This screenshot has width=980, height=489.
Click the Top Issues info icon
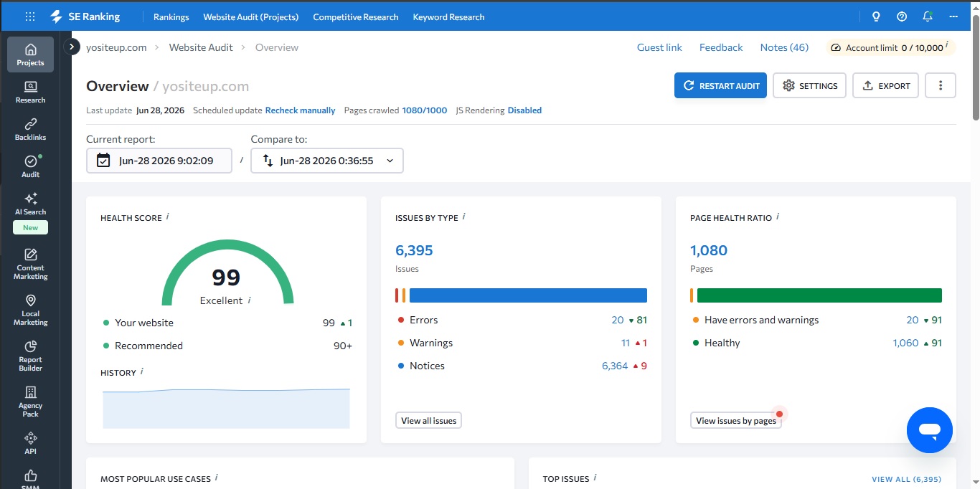(595, 478)
